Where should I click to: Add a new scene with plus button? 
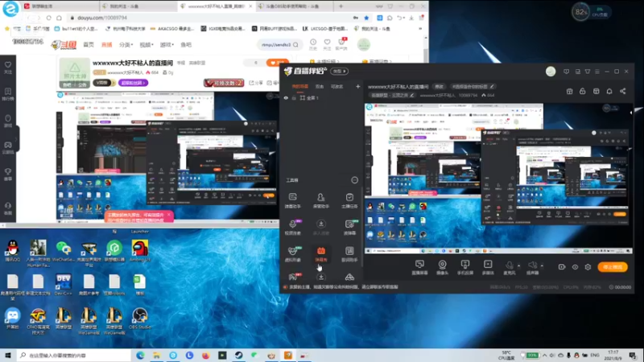[357, 87]
